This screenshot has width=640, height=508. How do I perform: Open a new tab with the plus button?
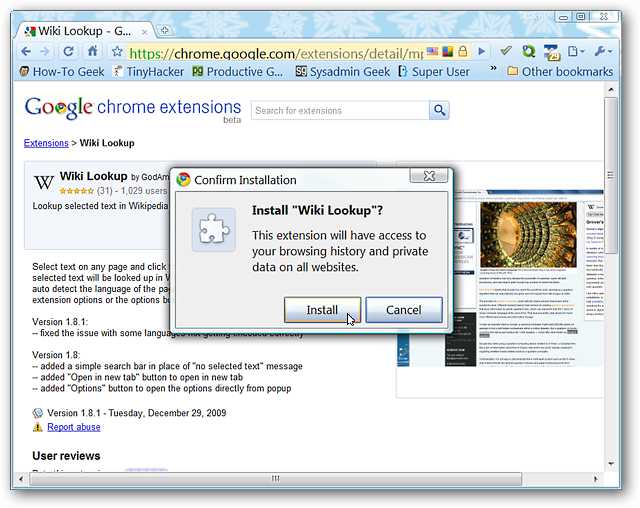point(165,30)
